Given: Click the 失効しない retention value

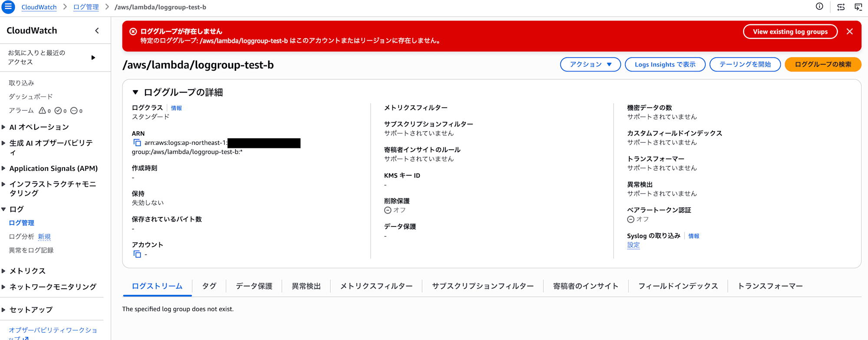Looking at the screenshot, I should 148,203.
